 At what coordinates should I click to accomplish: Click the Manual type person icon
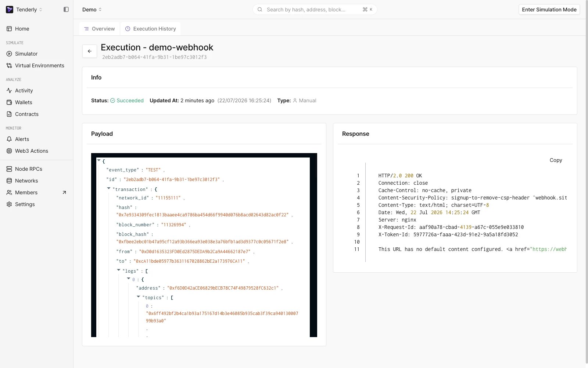(x=295, y=100)
